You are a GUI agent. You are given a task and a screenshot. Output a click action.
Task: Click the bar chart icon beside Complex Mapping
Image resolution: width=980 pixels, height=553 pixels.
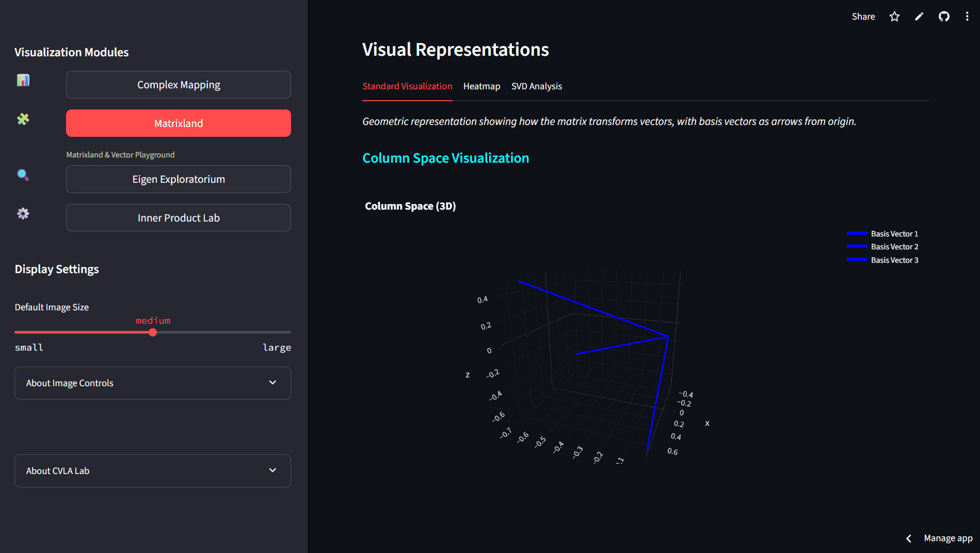[23, 81]
